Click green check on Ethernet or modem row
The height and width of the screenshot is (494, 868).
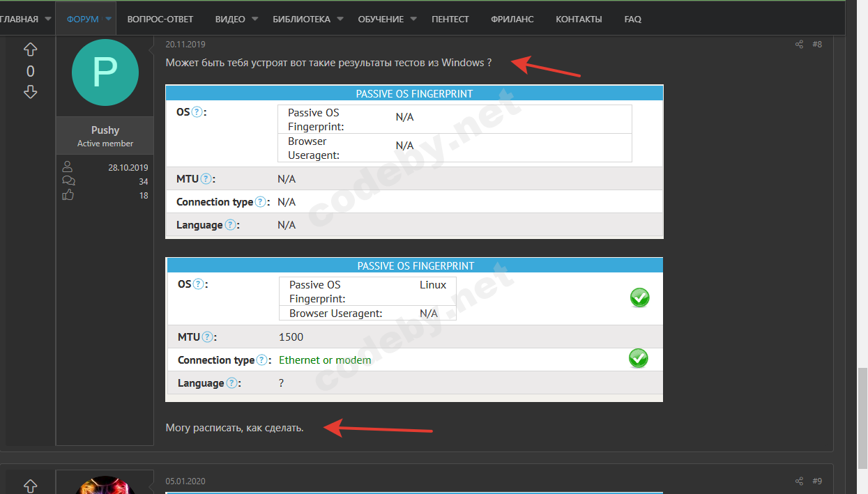pos(638,359)
